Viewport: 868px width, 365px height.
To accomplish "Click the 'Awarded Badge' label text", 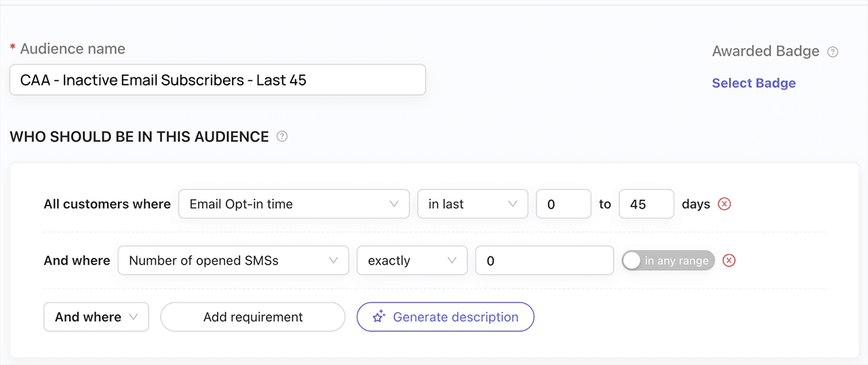I will click(x=765, y=52).
